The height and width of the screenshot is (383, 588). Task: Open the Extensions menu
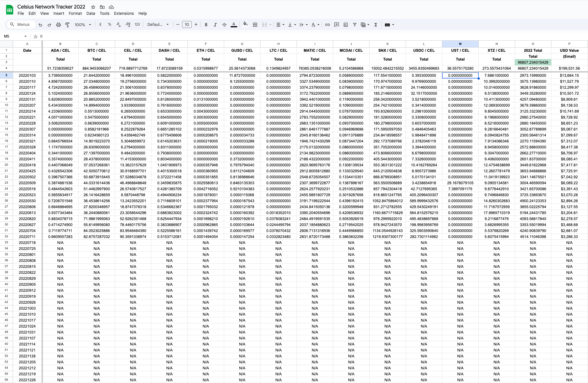(124, 13)
